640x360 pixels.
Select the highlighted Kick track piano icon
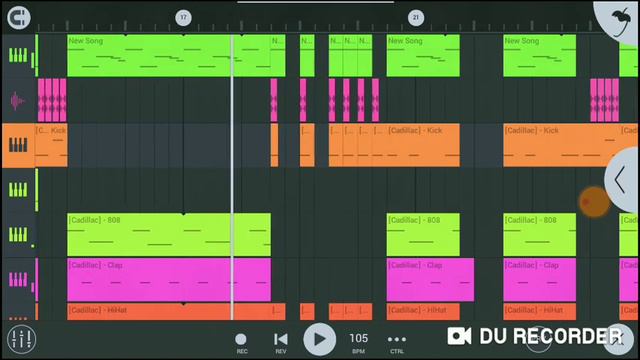(x=18, y=145)
